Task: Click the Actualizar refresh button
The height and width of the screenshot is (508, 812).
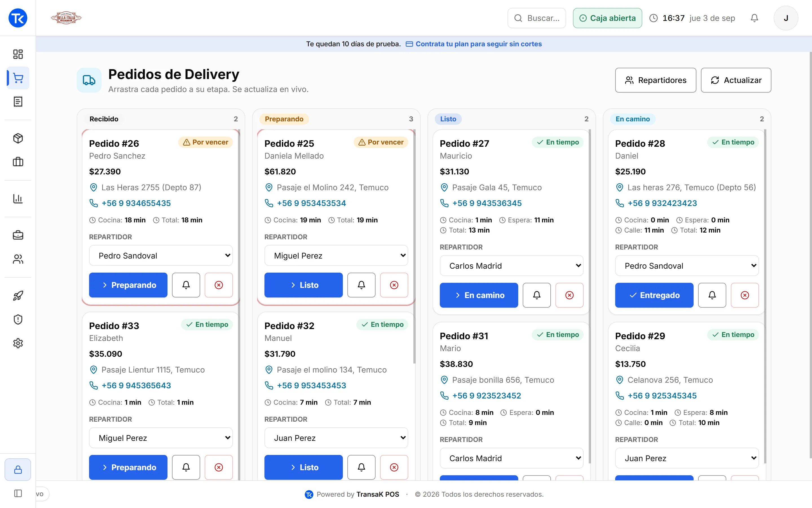Action: click(736, 80)
